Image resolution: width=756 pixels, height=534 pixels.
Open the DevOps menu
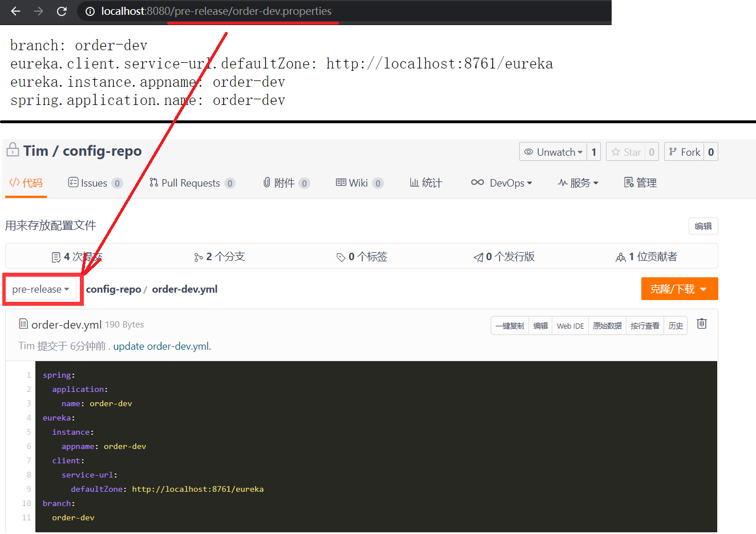[502, 183]
